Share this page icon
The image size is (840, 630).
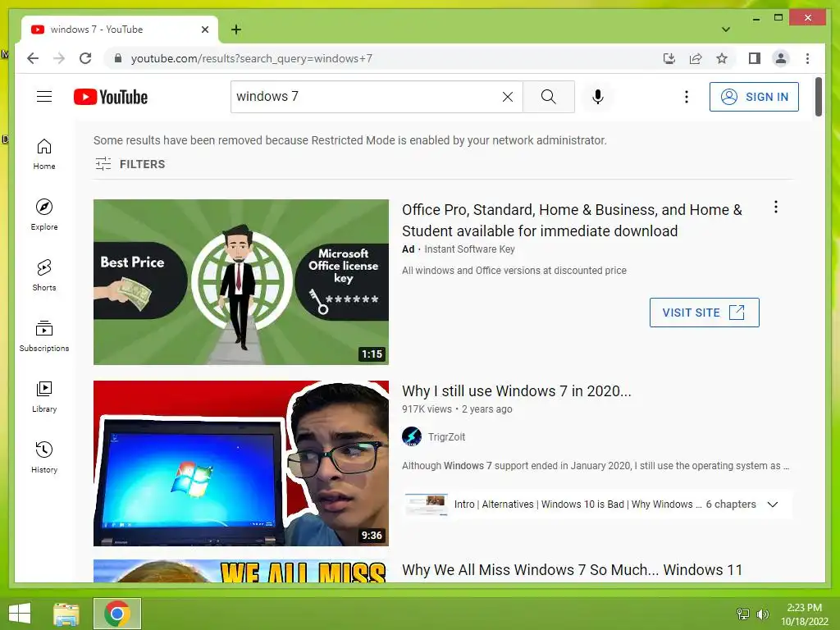point(696,58)
